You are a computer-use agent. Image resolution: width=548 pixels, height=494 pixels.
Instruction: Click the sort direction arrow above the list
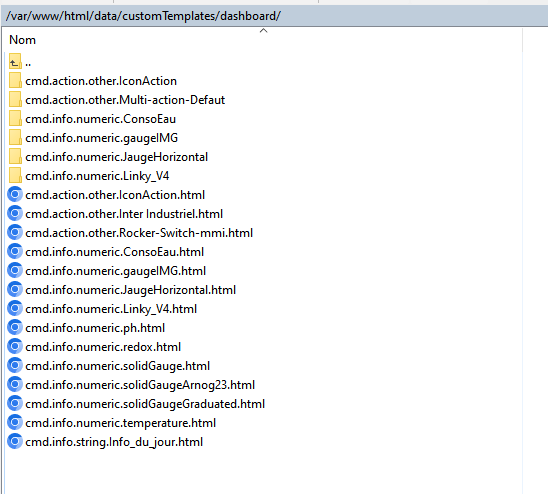[x=264, y=31]
